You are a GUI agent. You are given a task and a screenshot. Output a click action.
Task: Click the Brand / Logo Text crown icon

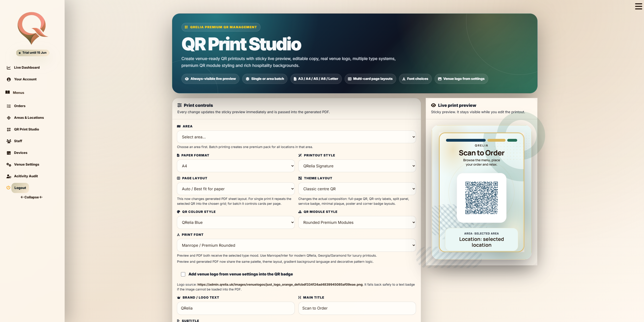point(179,298)
